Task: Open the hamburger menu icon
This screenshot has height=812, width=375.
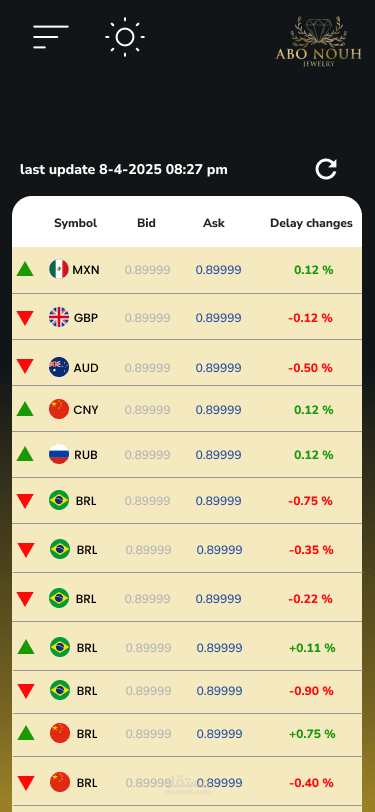Action: [51, 37]
